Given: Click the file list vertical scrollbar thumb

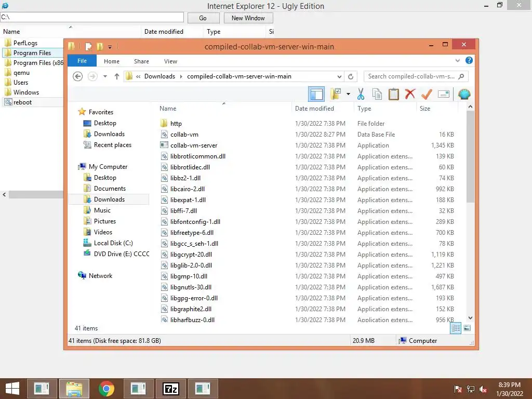Looking at the screenshot, I should click(x=470, y=157).
